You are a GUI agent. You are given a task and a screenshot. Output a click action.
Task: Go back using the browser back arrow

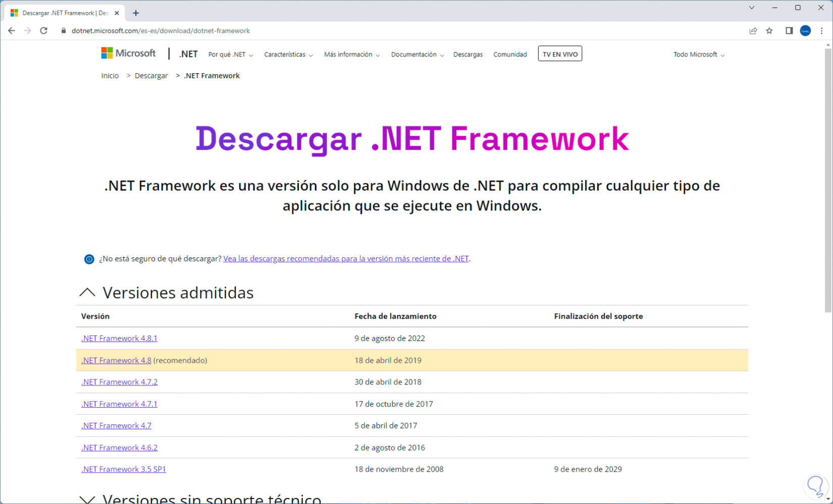click(x=12, y=31)
